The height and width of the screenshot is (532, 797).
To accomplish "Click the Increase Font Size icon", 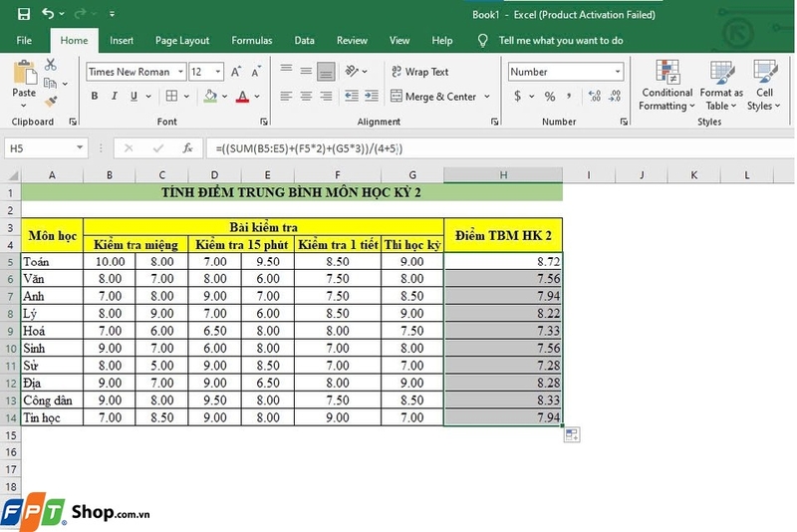I will 238,72.
